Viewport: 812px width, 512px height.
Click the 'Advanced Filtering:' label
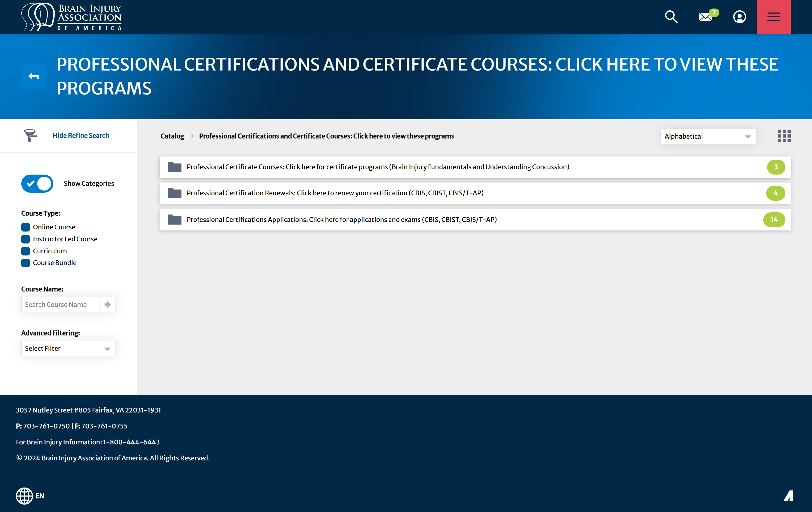(x=51, y=333)
